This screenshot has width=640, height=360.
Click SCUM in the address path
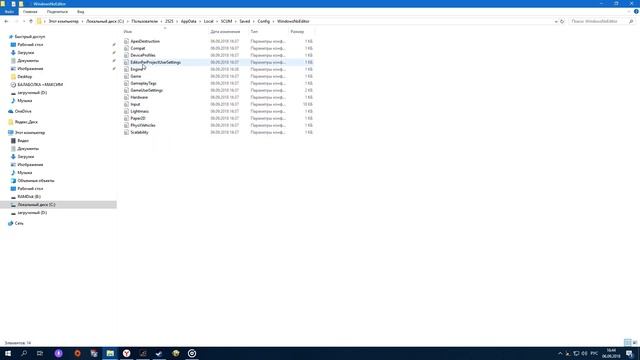point(227,21)
